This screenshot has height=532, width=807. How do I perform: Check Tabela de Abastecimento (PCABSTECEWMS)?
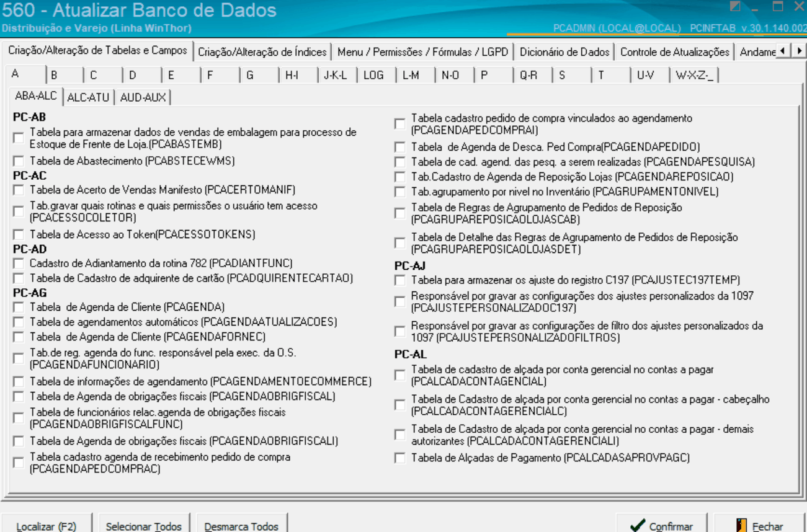click(19, 161)
